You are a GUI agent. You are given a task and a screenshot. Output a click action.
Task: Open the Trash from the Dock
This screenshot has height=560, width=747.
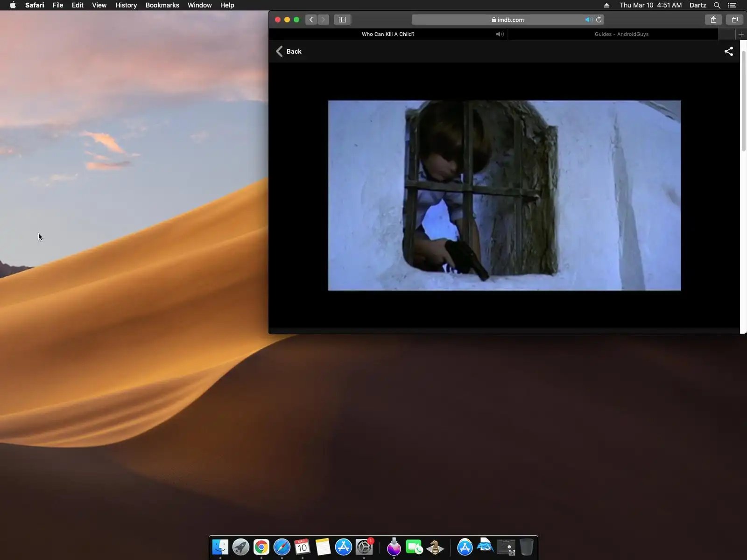527,547
